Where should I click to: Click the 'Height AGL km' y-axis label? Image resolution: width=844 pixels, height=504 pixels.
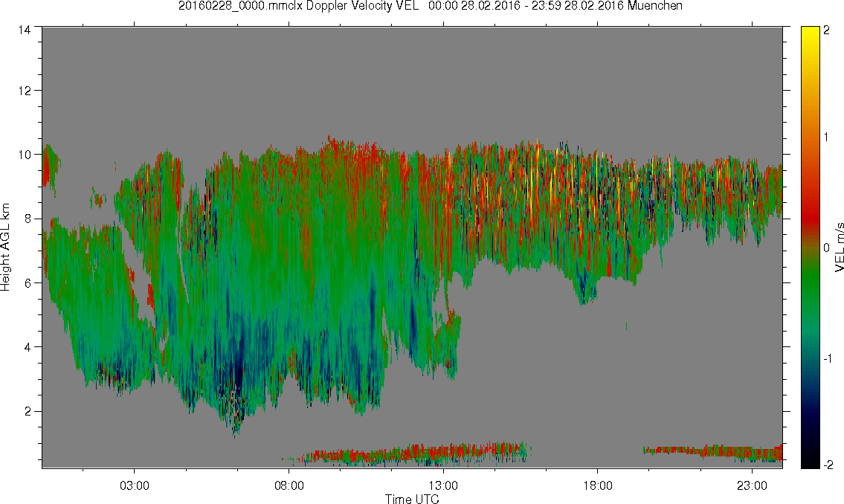[5, 248]
